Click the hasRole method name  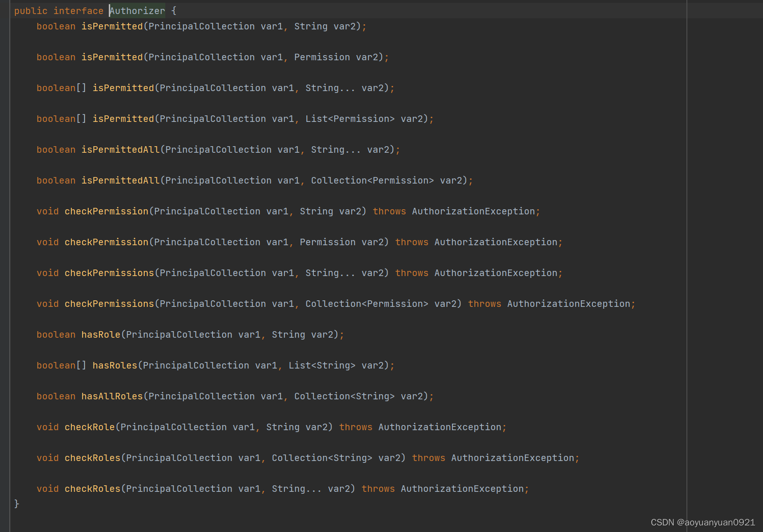[x=101, y=334]
